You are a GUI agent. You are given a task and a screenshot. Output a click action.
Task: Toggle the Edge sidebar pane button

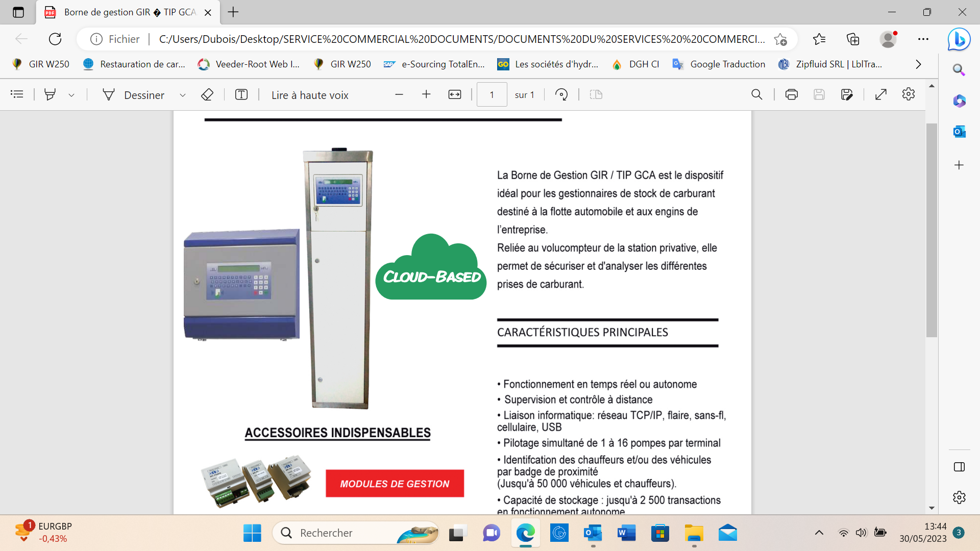click(x=959, y=467)
